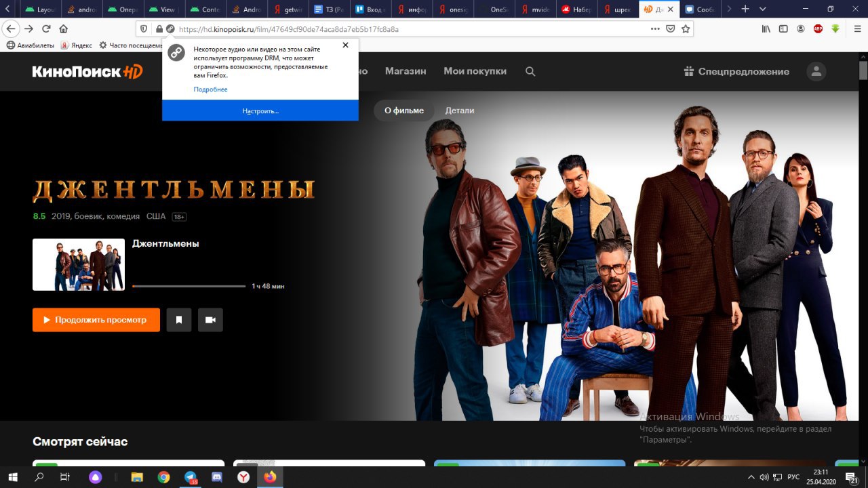Open the Windows notification center icon
868x488 pixels.
pyautogui.click(x=852, y=477)
